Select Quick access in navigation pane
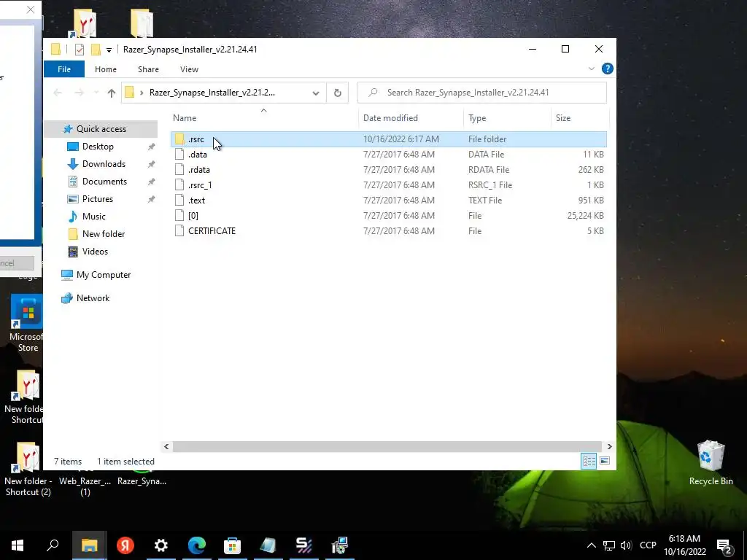 coord(101,128)
